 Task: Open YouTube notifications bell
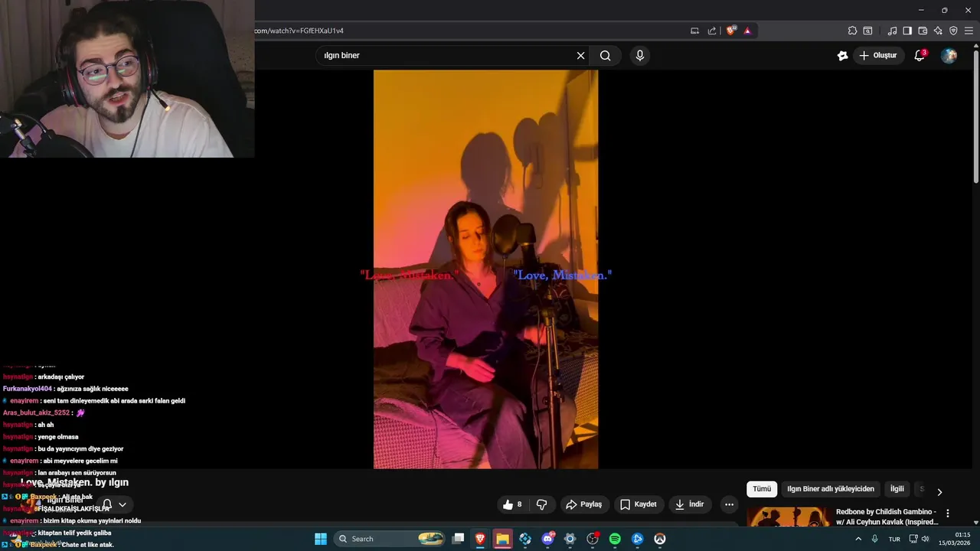tap(920, 55)
